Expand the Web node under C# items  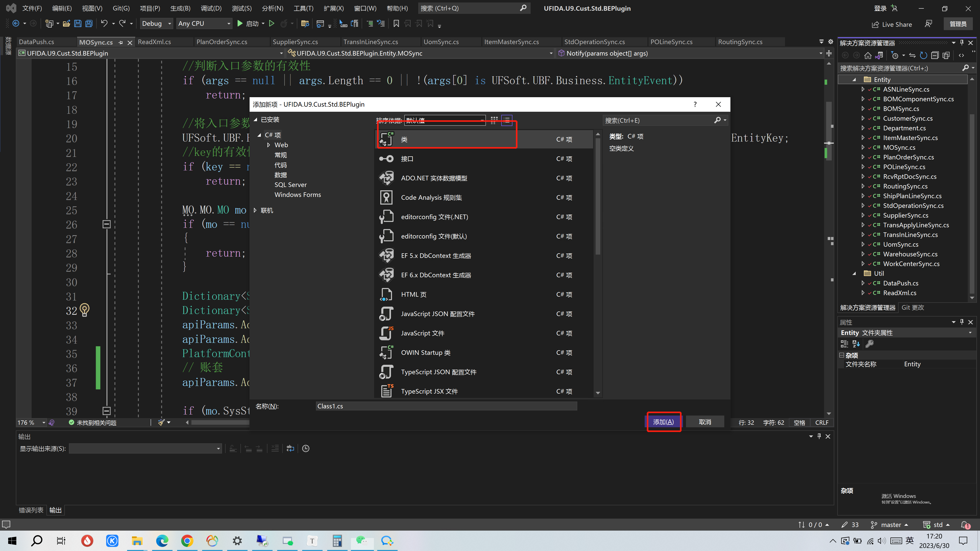point(268,145)
